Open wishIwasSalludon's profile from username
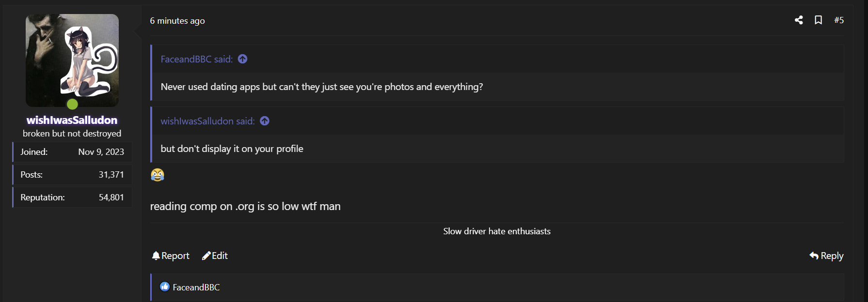Screen dimensions: 868x302 pos(72,120)
